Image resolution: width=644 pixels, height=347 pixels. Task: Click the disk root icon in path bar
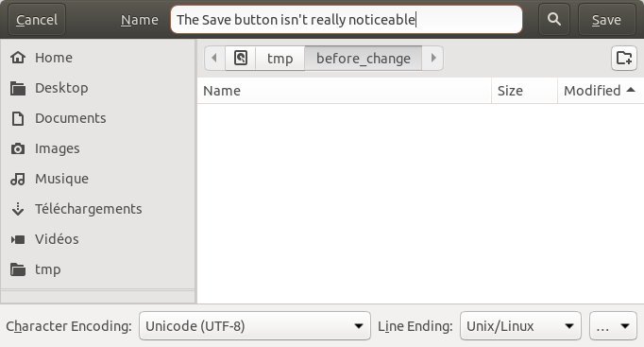(x=241, y=58)
